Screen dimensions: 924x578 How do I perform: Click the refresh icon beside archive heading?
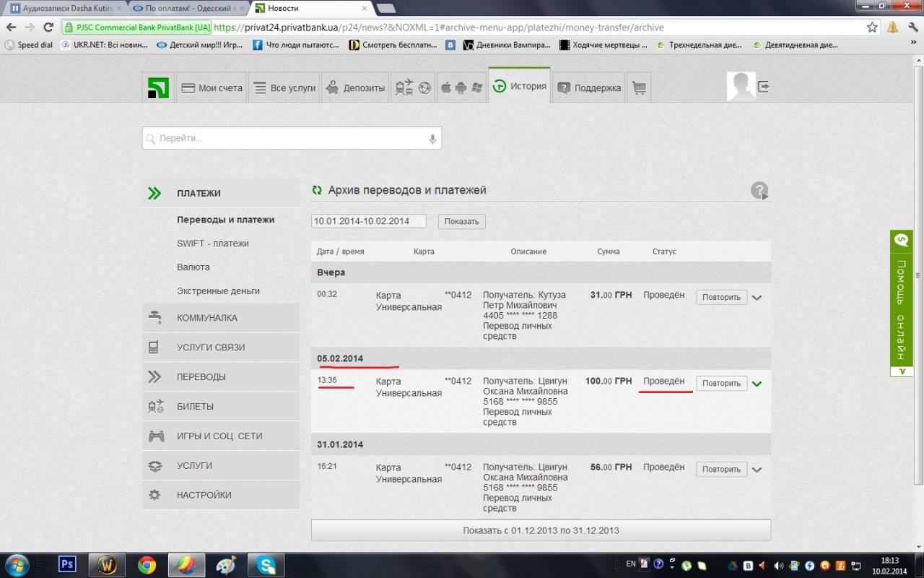click(317, 191)
